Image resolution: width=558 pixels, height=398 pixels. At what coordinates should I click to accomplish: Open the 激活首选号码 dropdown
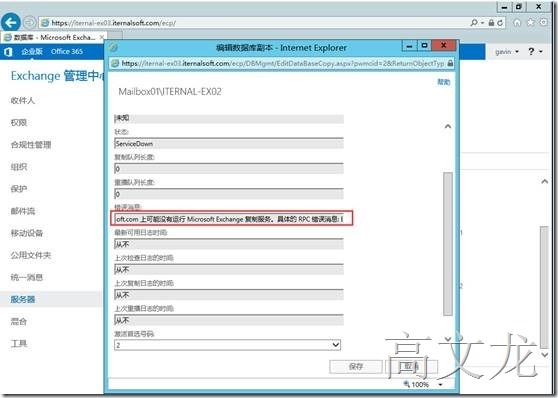(227, 345)
